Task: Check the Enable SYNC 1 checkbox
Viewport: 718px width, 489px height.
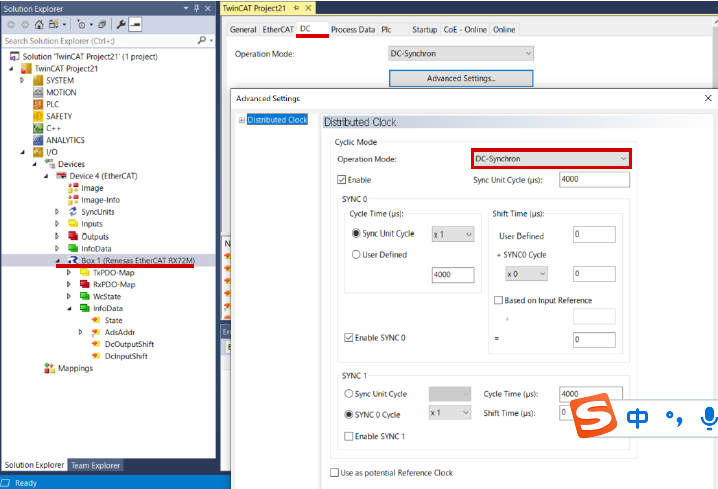Action: [348, 436]
